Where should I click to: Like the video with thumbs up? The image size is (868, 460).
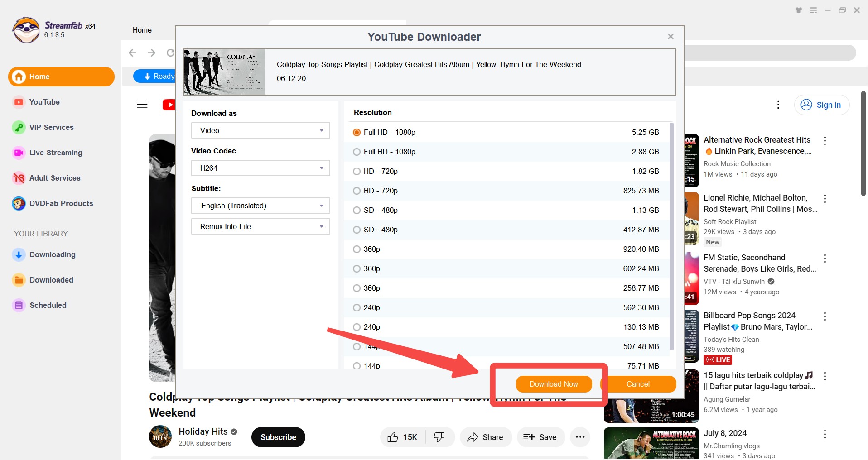(x=402, y=437)
